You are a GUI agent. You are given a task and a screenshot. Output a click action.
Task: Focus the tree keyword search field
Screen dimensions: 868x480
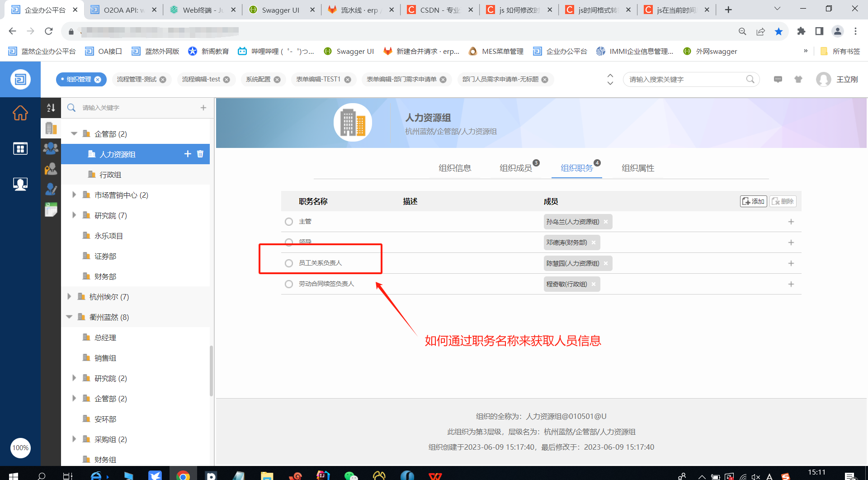[136, 108]
